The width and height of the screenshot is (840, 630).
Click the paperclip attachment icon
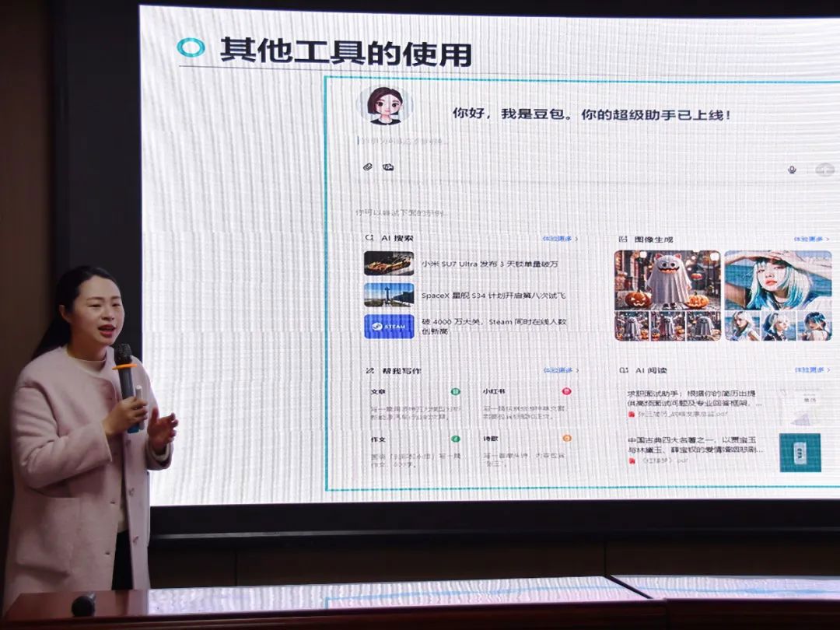click(x=367, y=167)
